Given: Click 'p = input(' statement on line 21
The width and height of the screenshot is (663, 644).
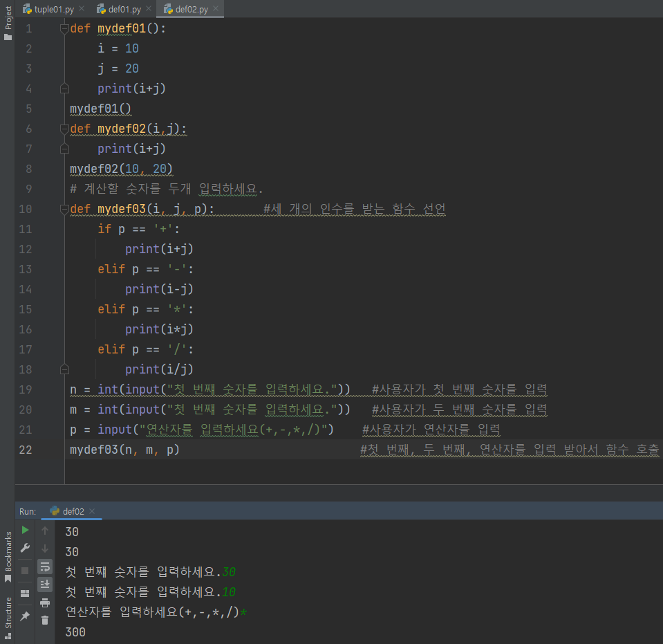Looking at the screenshot, I should [202, 430].
